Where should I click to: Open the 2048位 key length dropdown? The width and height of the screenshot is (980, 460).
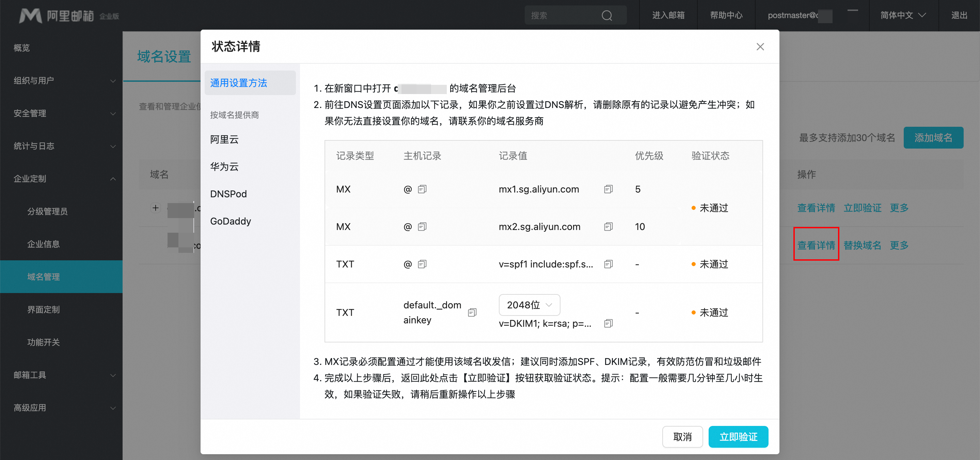click(x=529, y=305)
